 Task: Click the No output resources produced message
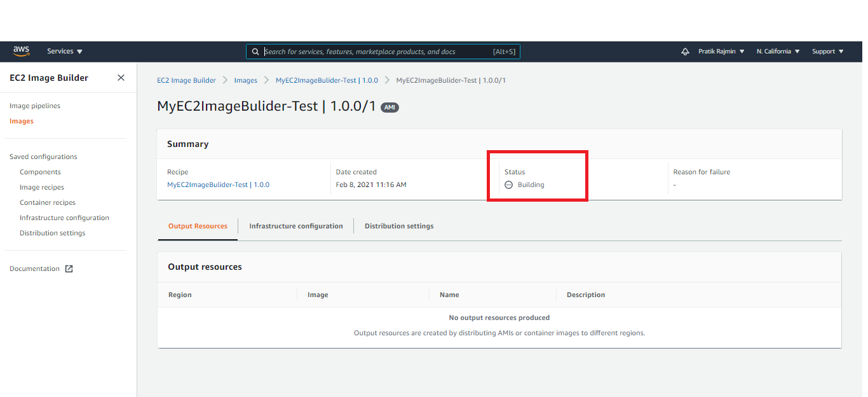pos(499,317)
